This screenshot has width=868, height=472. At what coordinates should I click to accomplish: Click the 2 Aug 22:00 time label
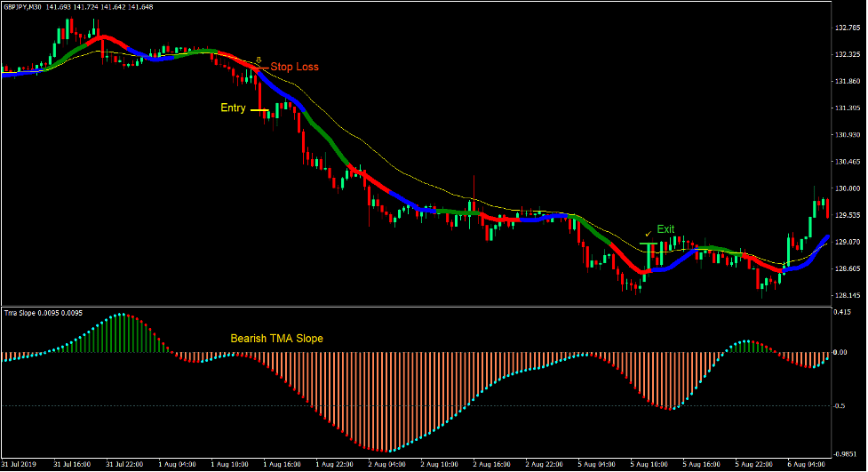click(x=544, y=464)
